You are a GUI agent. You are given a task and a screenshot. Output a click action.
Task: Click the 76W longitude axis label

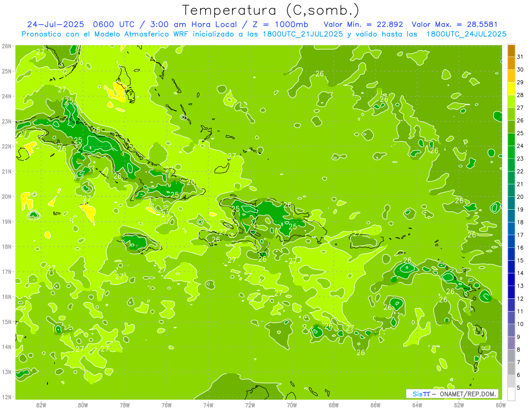click(x=166, y=405)
